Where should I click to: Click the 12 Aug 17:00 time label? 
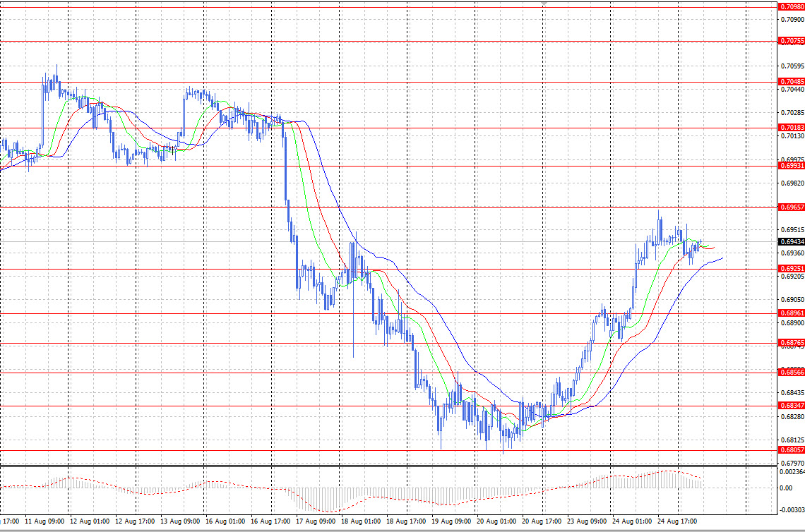tap(135, 521)
